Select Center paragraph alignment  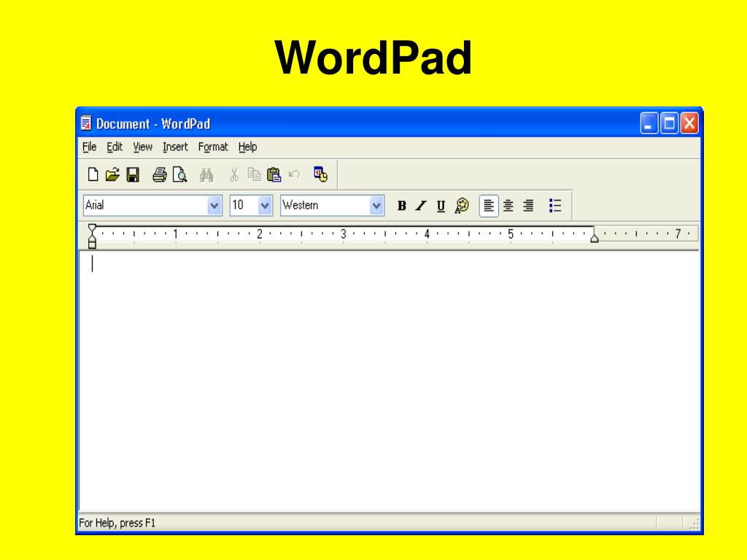coord(508,206)
